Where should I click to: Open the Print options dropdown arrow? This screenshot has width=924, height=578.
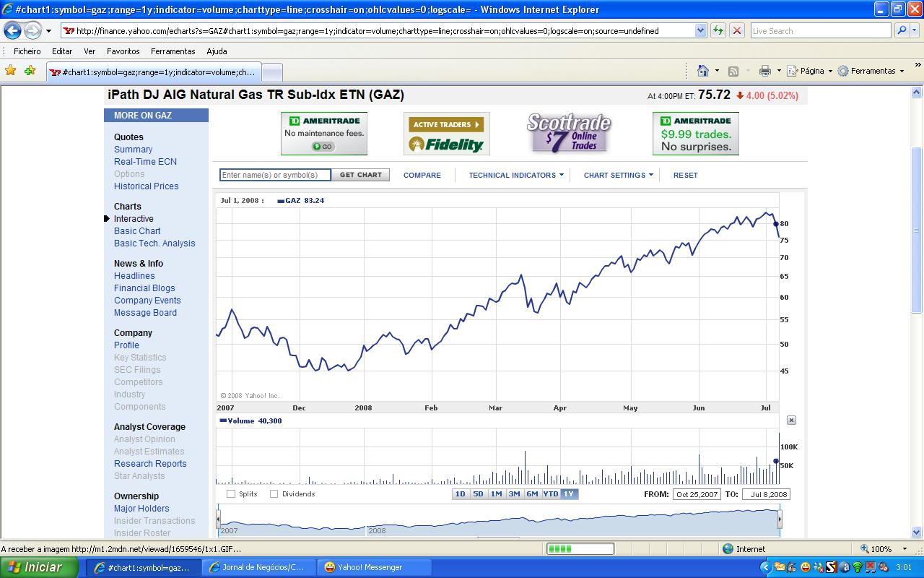(779, 71)
